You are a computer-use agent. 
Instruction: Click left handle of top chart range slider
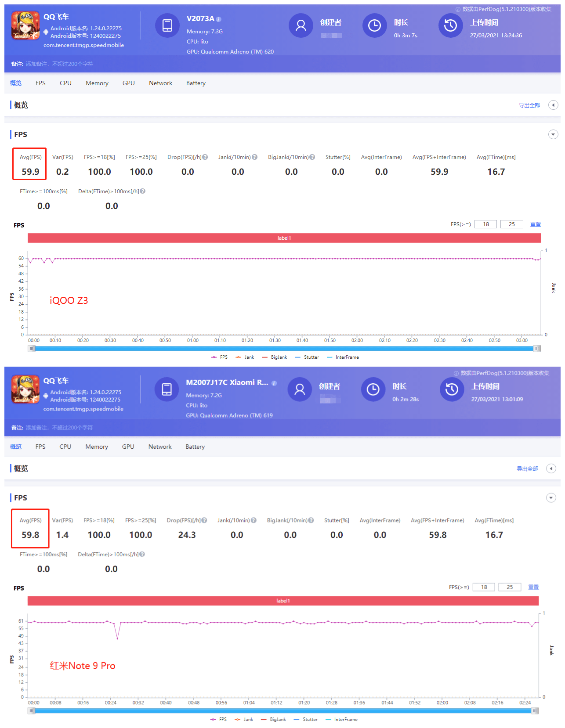click(32, 349)
